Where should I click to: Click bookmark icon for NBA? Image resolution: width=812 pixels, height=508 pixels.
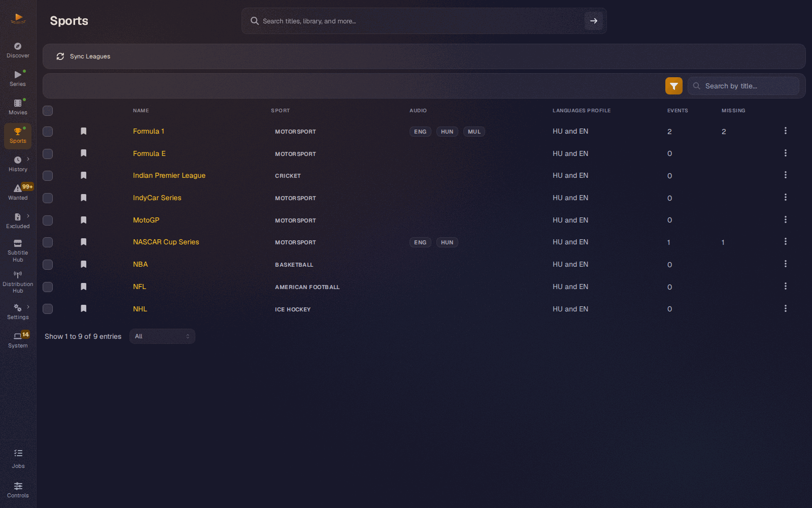(84, 264)
